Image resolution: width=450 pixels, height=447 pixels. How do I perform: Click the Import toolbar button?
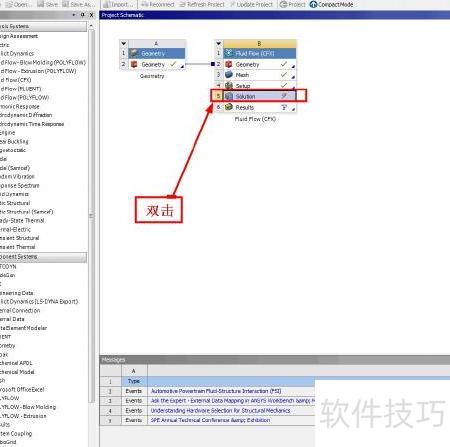[119, 4]
